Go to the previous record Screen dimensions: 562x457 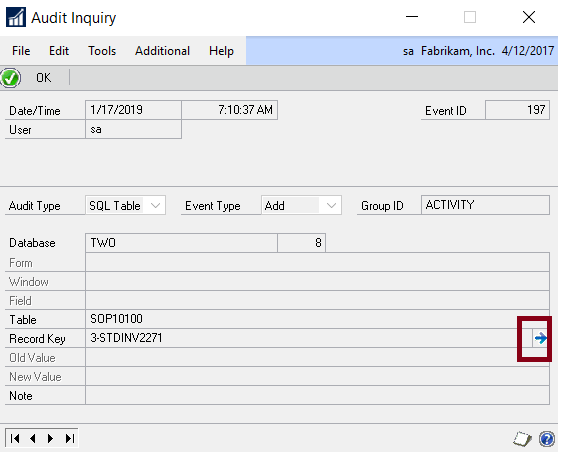click(x=33, y=438)
